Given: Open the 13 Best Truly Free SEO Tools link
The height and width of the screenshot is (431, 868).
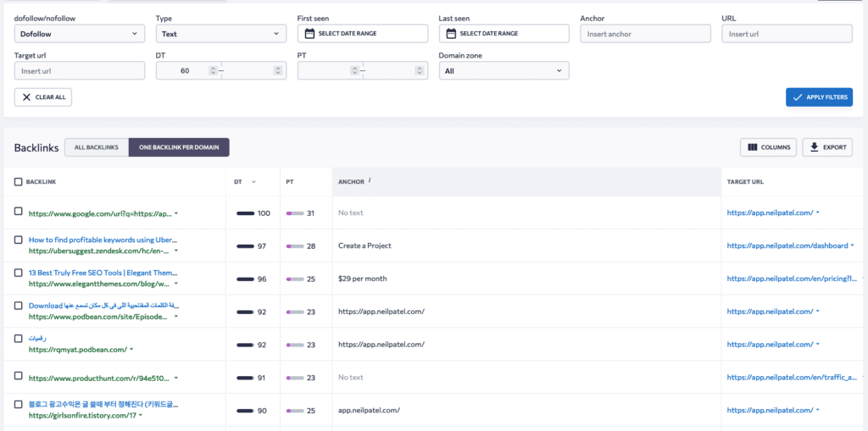Looking at the screenshot, I should (103, 273).
